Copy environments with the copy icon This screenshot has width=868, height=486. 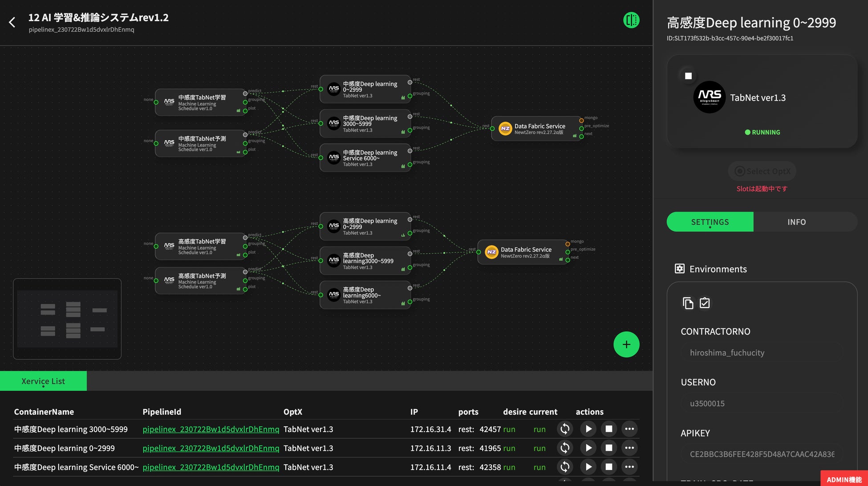(688, 303)
